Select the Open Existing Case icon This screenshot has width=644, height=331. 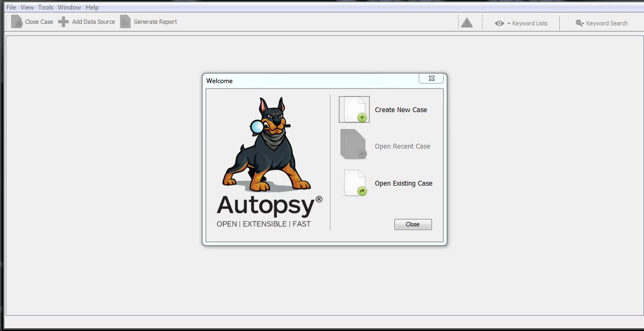point(354,182)
